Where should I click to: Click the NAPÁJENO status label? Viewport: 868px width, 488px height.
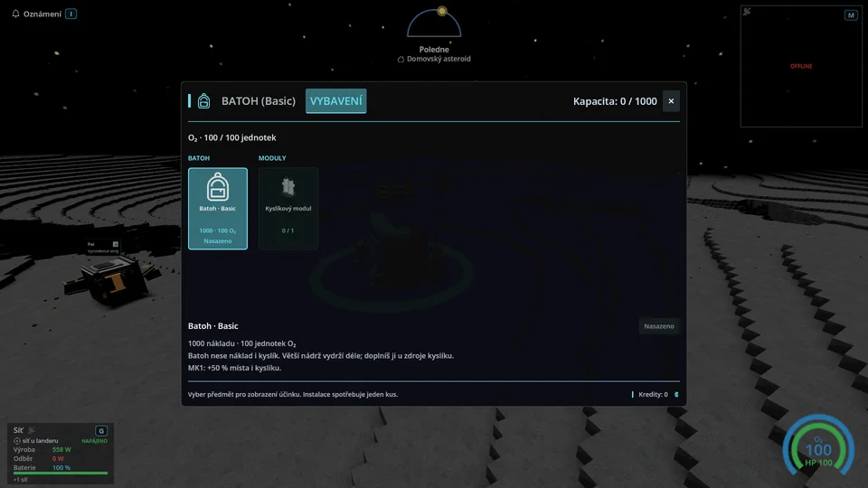[95, 441]
